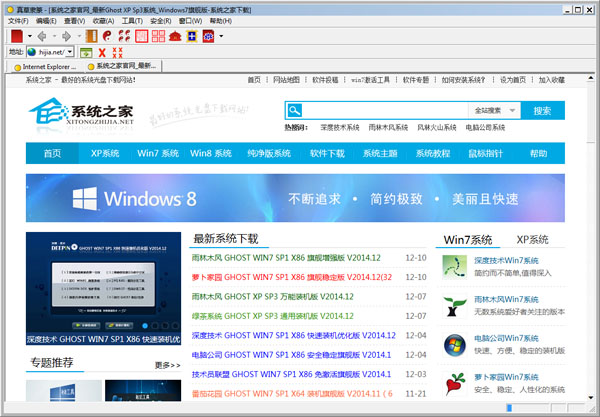Click the grey forward arrow icon

pos(67,36)
